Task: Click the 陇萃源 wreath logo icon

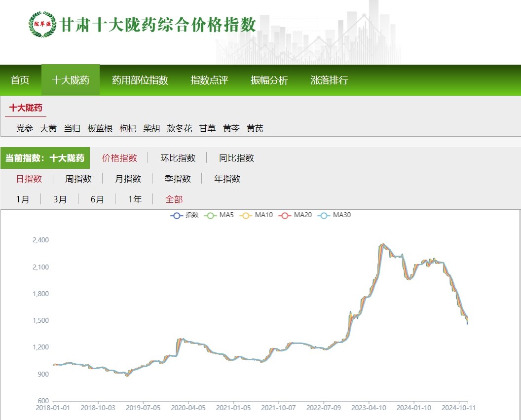Action: click(x=42, y=24)
